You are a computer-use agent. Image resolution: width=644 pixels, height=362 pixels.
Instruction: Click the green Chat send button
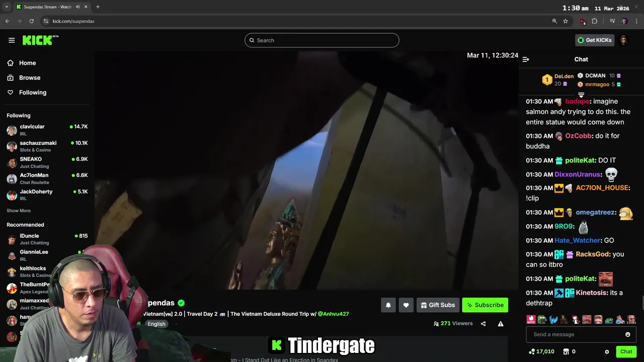[x=626, y=351]
